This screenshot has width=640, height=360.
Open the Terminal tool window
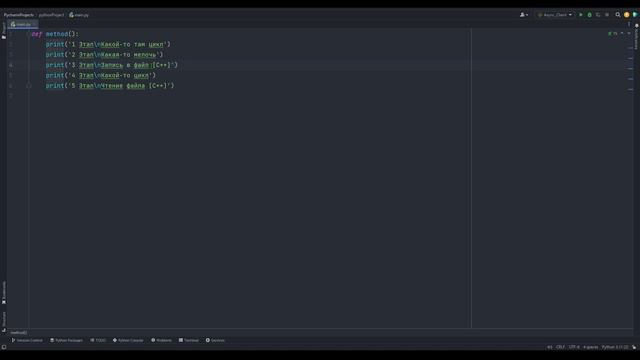tap(189, 340)
